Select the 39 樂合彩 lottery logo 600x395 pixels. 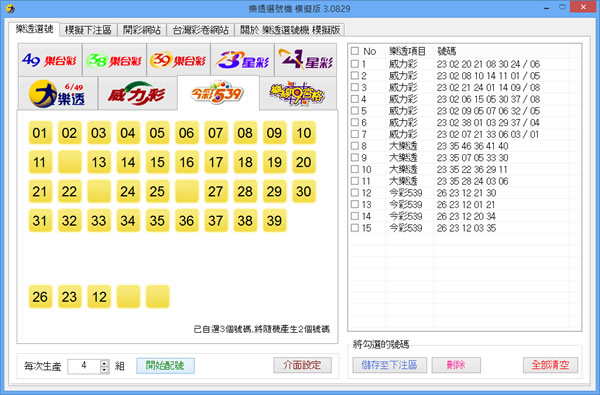179,60
